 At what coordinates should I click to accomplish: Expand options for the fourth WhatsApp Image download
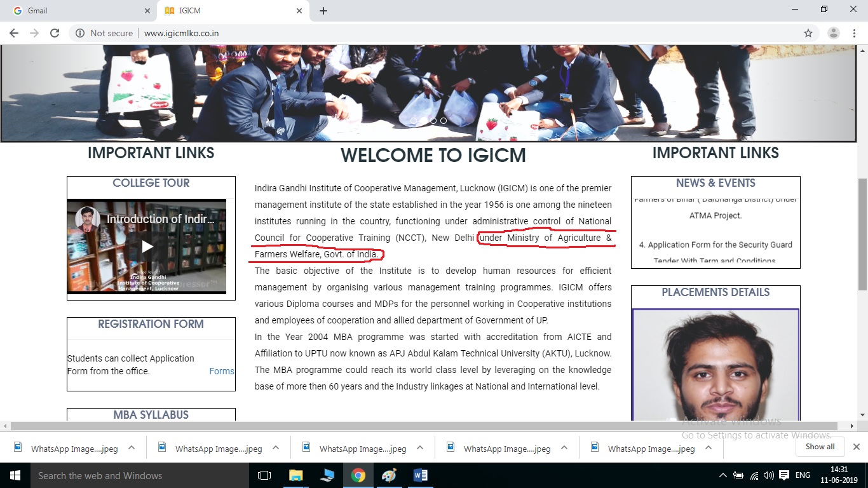(564, 448)
